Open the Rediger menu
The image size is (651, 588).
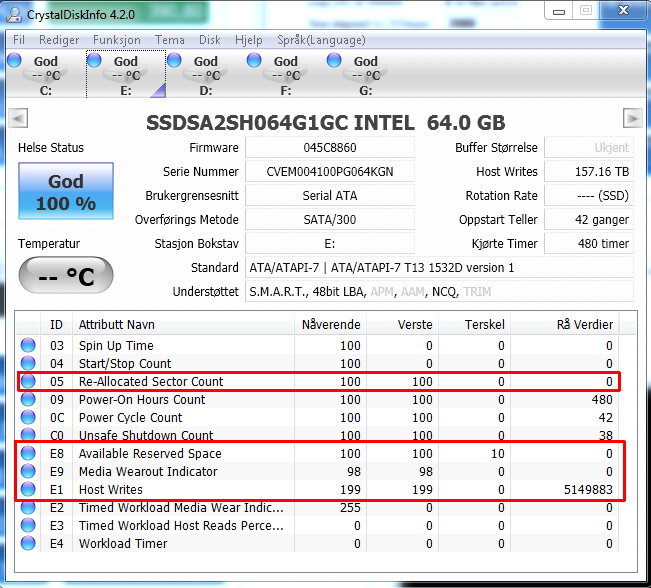[59, 40]
